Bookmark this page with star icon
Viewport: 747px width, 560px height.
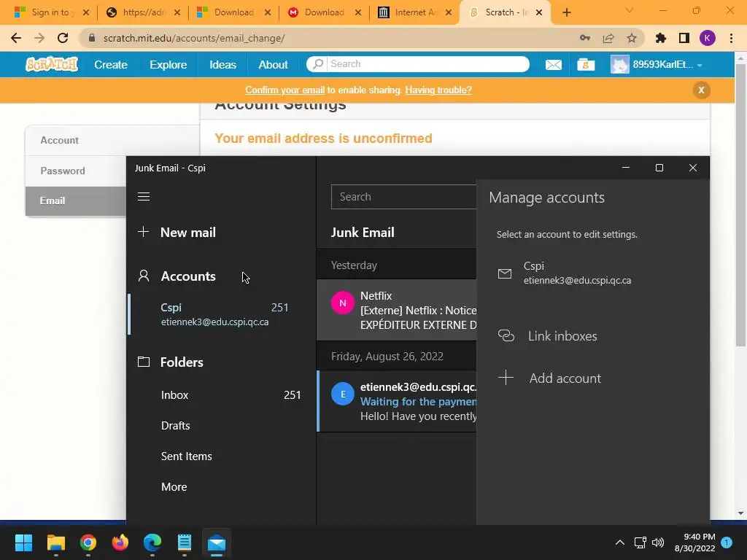click(632, 38)
